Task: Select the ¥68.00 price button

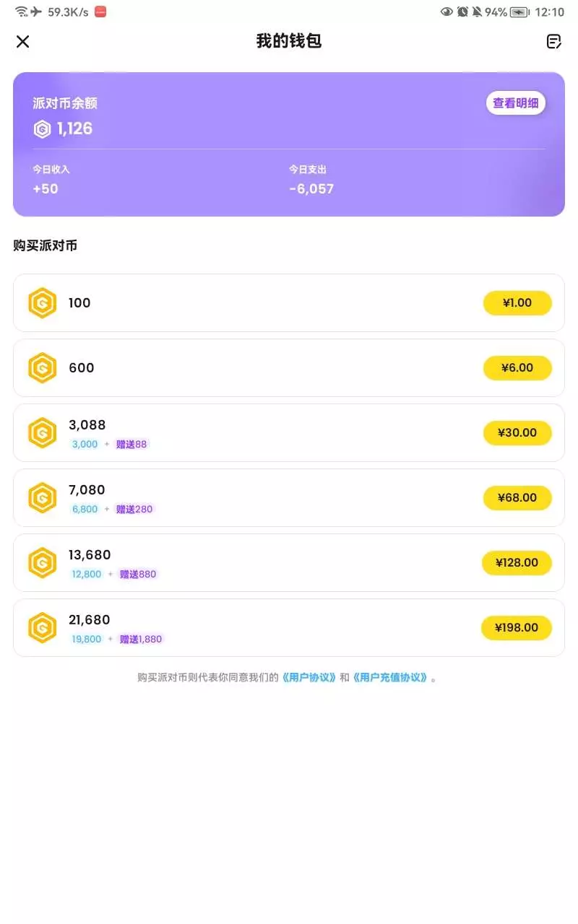Action: click(x=517, y=498)
